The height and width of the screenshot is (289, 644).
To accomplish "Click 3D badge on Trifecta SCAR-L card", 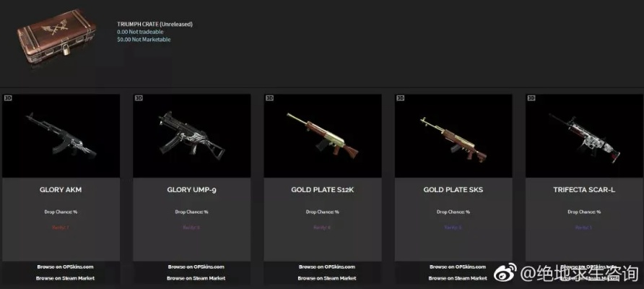I will tap(531, 98).
